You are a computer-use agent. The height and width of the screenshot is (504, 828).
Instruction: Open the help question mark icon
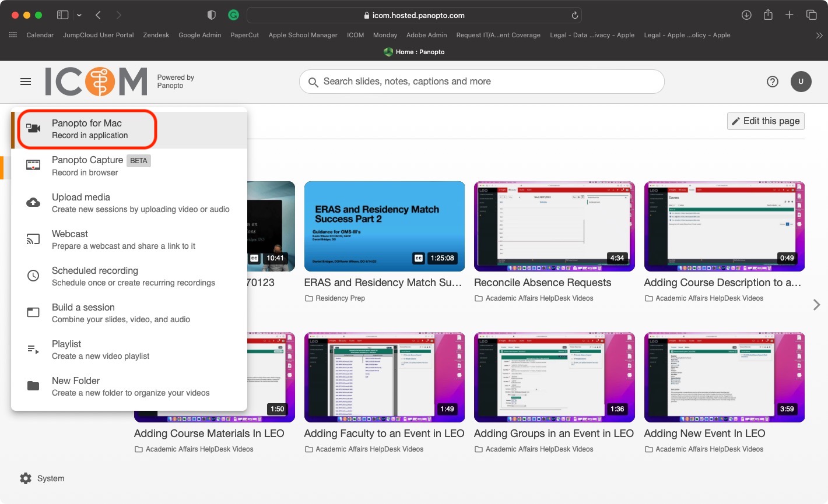click(x=773, y=82)
